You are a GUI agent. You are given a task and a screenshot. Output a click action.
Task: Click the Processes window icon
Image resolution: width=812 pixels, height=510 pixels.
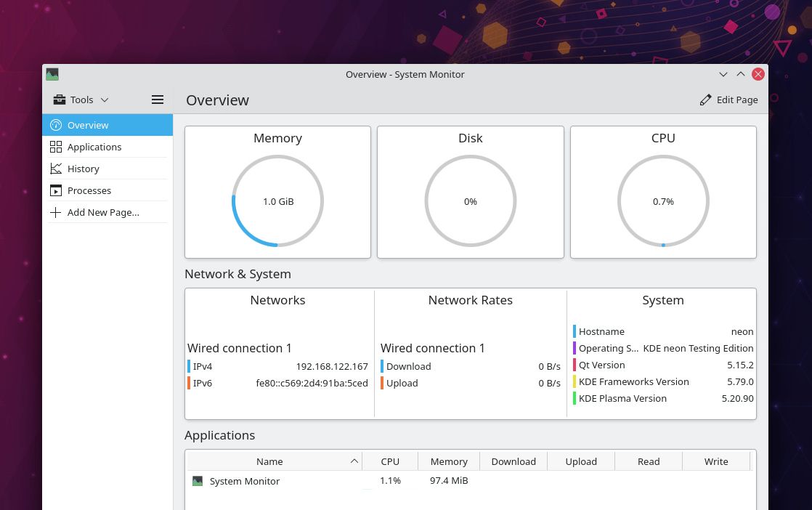coord(55,190)
